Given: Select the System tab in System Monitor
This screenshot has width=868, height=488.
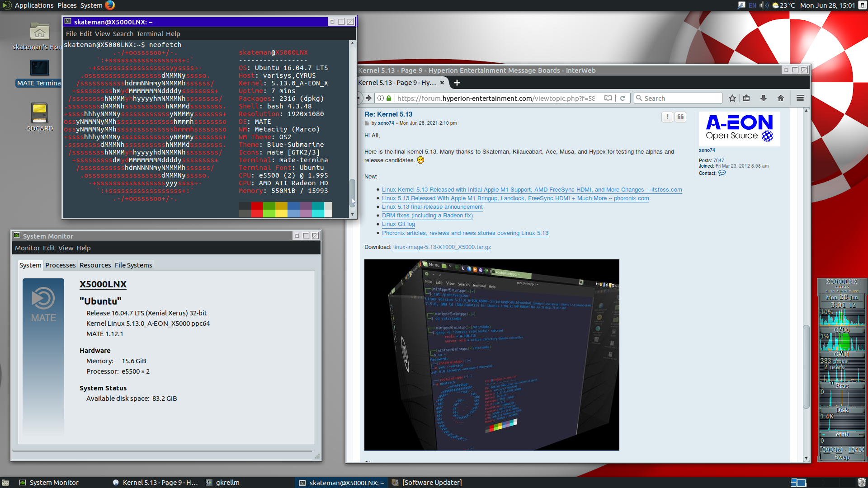Looking at the screenshot, I should [x=30, y=265].
